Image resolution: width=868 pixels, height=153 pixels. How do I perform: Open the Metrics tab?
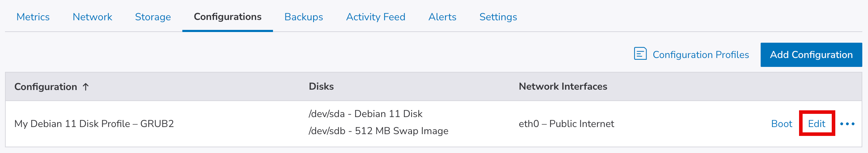[x=33, y=17]
